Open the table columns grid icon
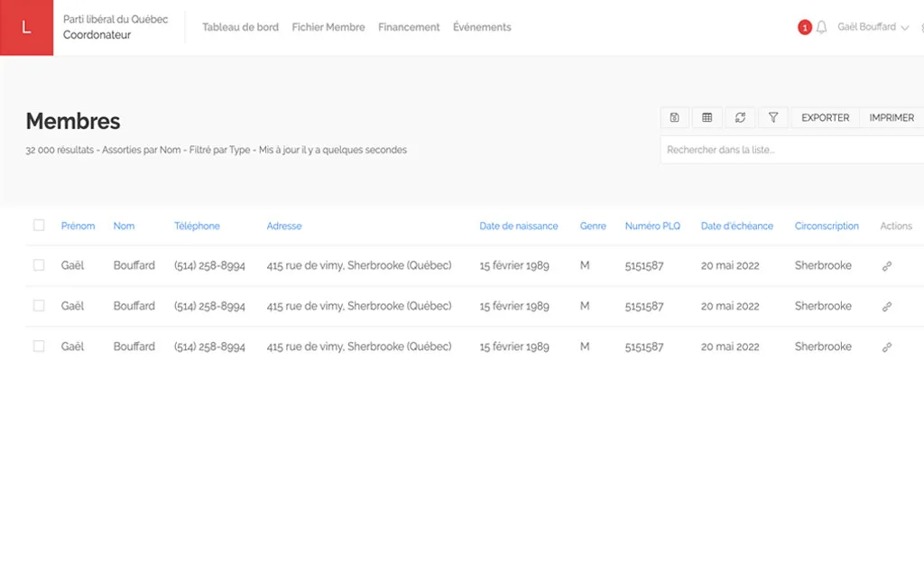 pyautogui.click(x=707, y=117)
